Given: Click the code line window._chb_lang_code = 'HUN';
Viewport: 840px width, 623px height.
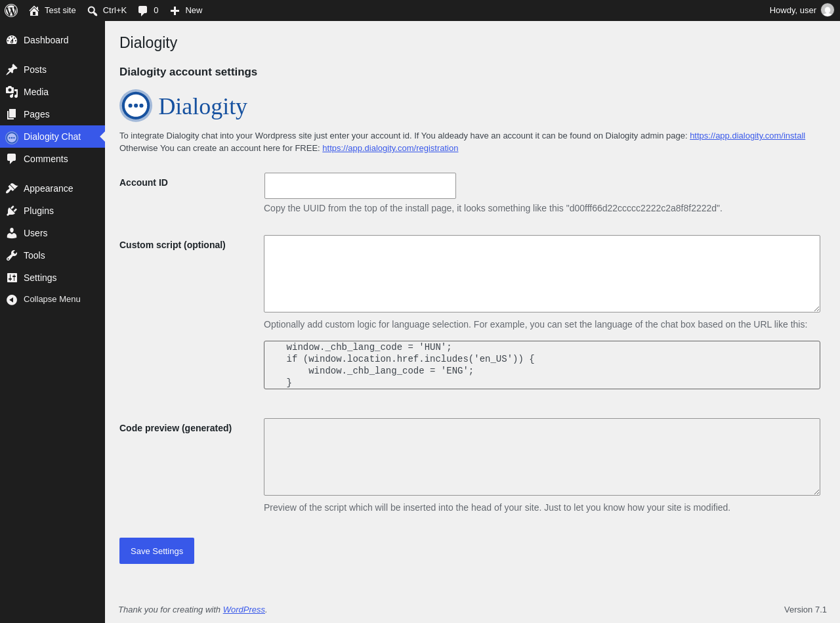Looking at the screenshot, I should tap(369, 347).
